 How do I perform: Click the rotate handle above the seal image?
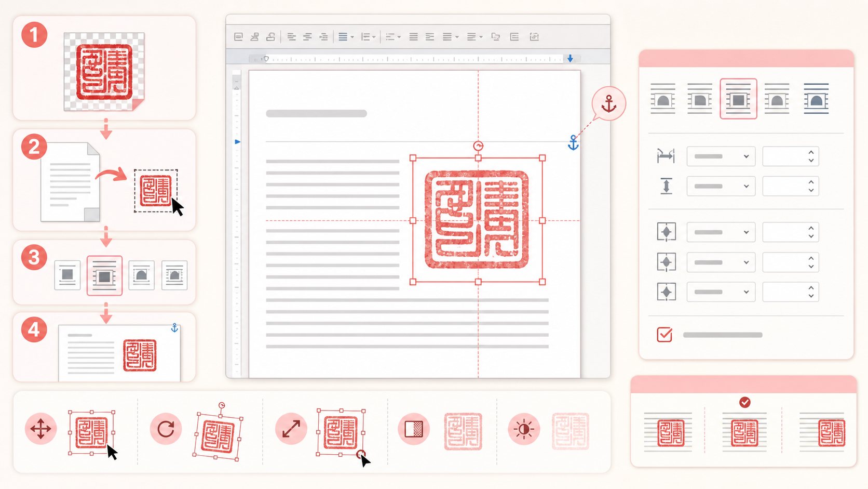pos(478,146)
